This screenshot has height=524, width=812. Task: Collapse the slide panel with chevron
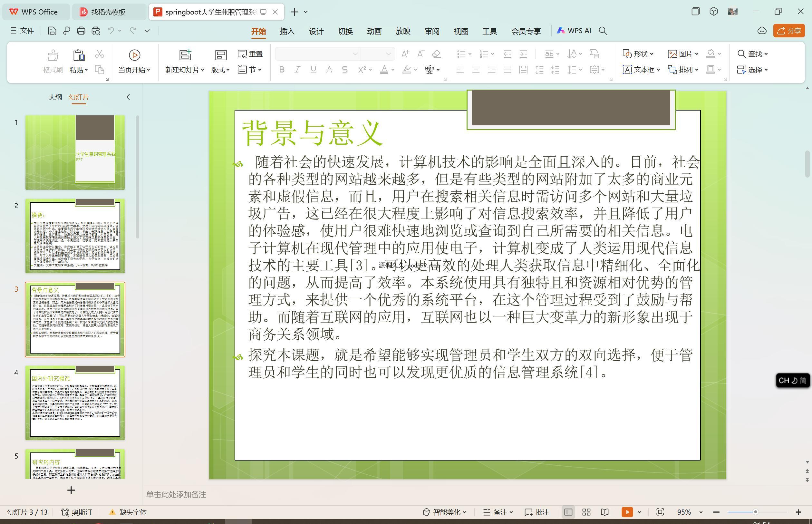[x=128, y=97]
